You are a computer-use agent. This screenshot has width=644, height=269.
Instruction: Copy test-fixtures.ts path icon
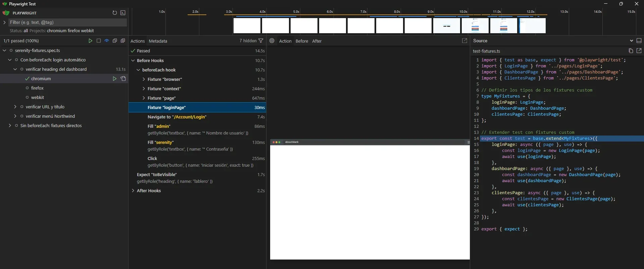[x=631, y=51]
